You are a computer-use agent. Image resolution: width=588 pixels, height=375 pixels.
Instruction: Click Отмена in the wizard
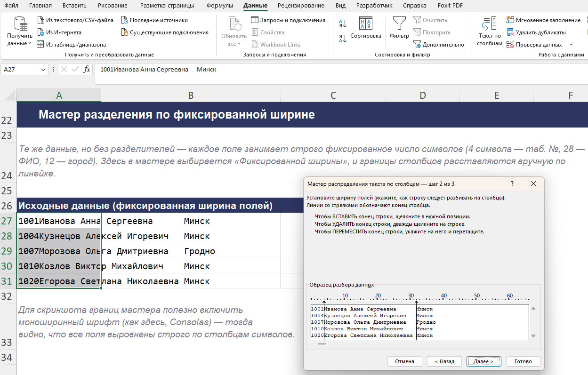tap(404, 361)
